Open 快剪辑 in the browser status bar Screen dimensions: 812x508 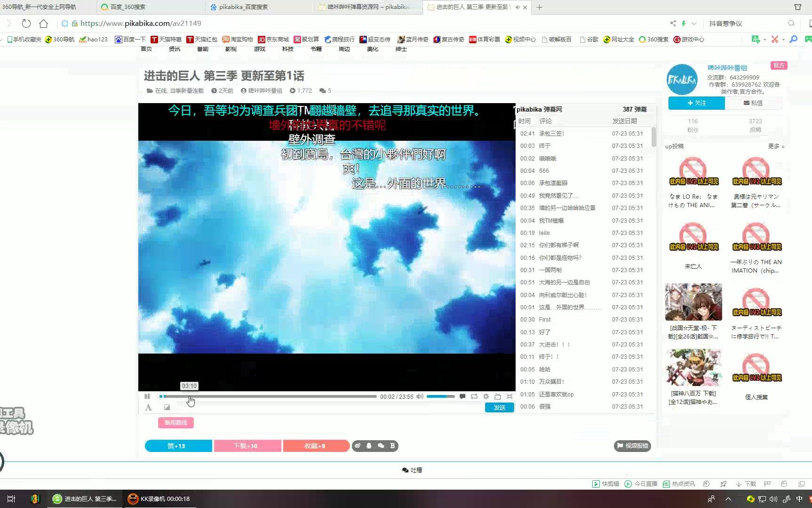(605, 484)
